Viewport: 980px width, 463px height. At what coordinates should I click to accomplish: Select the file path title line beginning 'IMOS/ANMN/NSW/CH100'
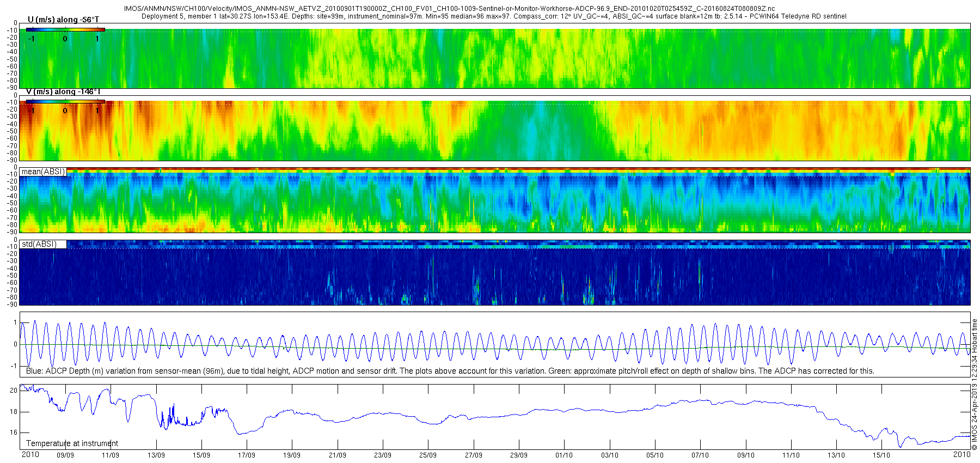pyautogui.click(x=449, y=9)
